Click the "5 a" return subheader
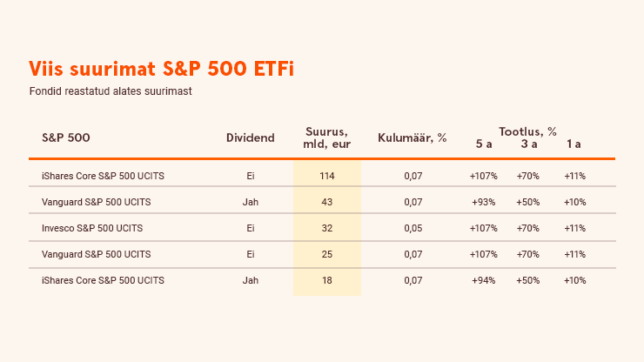 484,144
